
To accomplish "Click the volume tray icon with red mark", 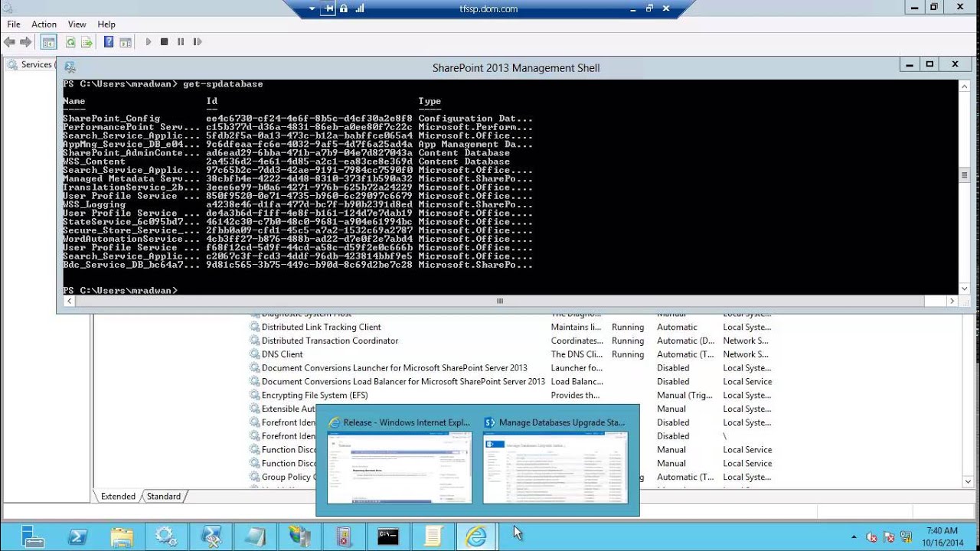I will [871, 537].
